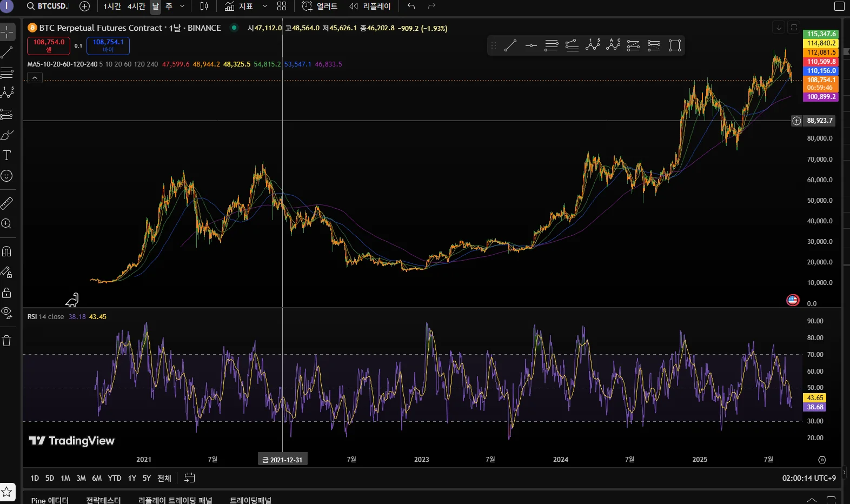Image resolution: width=850 pixels, height=504 pixels.
Task: Set chart range to 1D
Action: click(x=35, y=478)
